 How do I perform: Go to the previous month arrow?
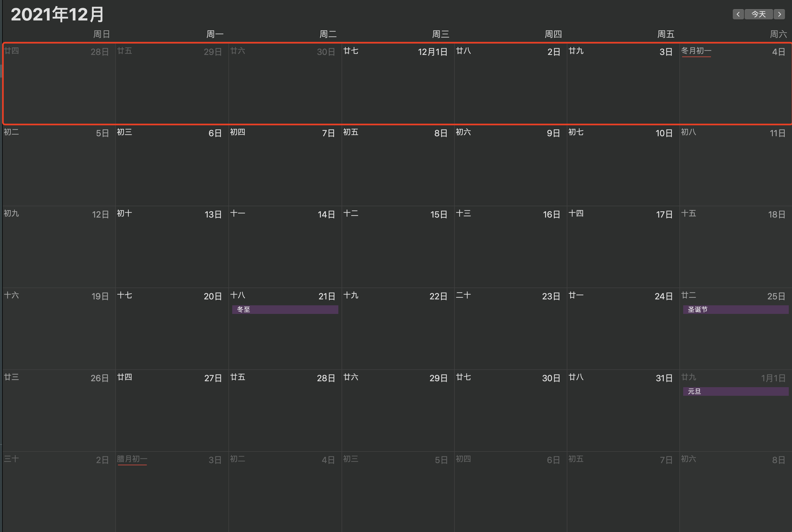(738, 14)
